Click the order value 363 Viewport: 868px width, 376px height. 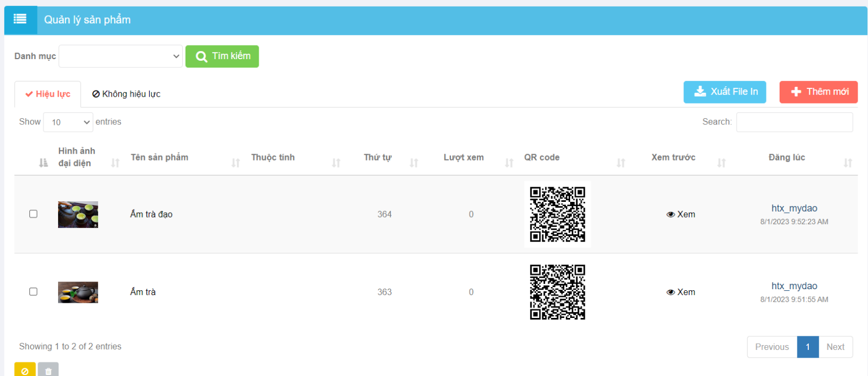point(385,292)
